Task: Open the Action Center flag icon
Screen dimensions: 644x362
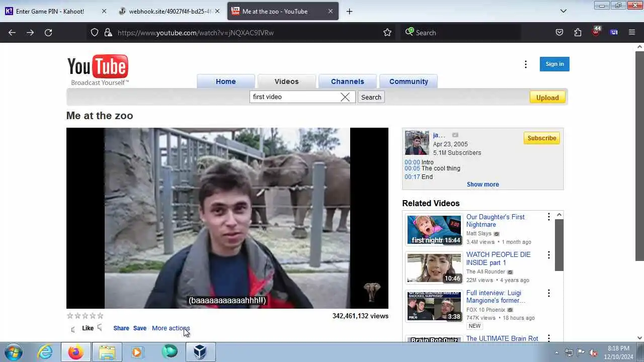Action: coord(581,352)
